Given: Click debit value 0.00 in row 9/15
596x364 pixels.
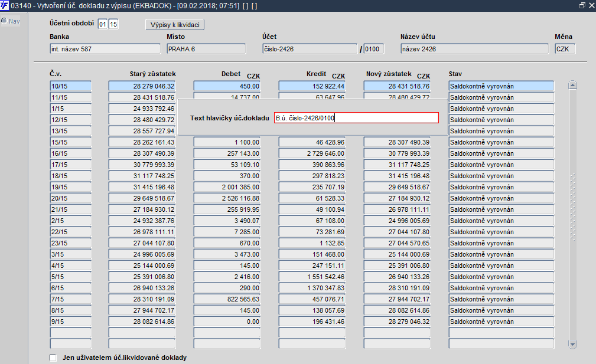Looking at the screenshot, I should click(x=227, y=321).
